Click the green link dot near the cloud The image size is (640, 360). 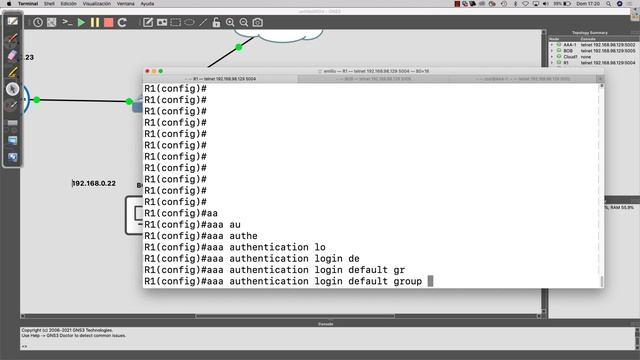click(x=239, y=47)
